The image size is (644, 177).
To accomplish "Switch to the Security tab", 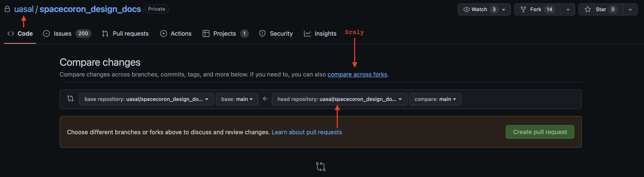I will 276,34.
